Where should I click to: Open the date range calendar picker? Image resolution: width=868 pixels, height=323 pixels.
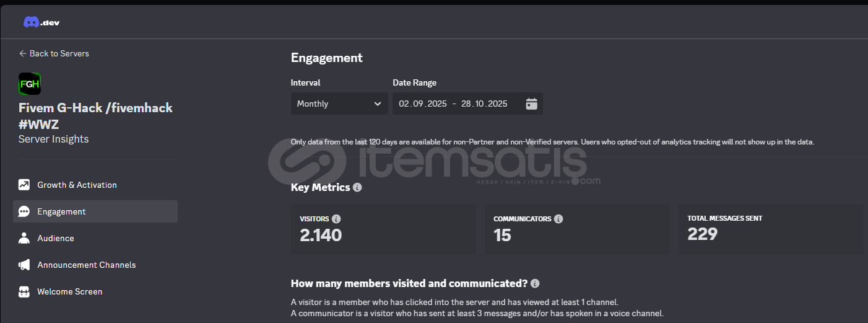(531, 104)
